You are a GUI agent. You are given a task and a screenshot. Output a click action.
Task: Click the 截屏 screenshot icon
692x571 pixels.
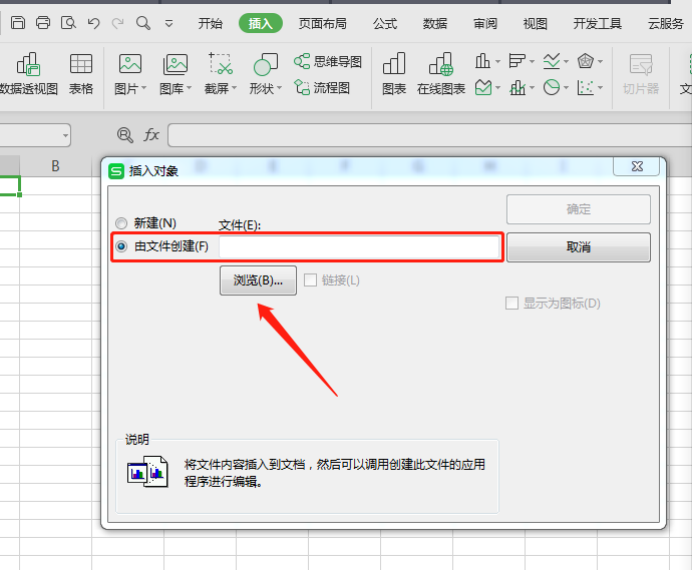pyautogui.click(x=220, y=64)
